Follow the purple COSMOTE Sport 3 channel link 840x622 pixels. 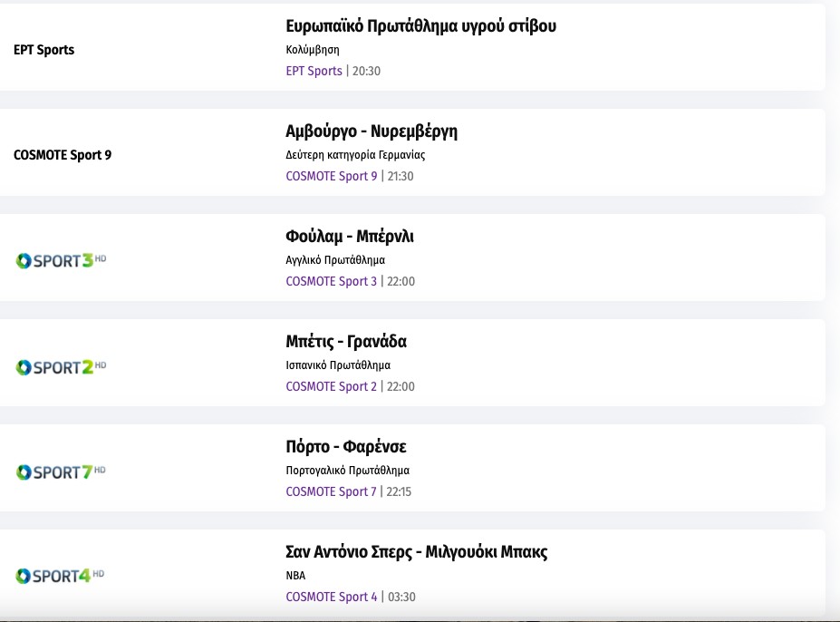[x=331, y=281]
